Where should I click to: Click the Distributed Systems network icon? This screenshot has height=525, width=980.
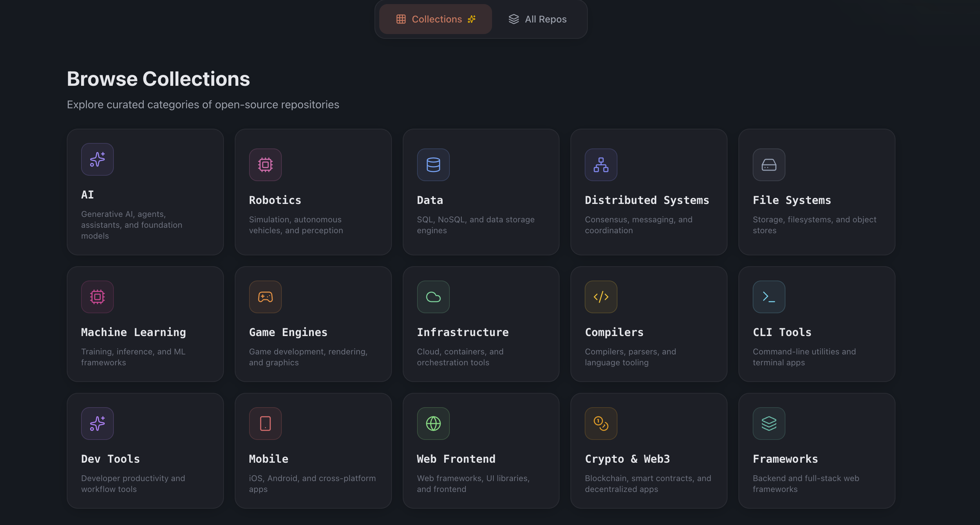point(601,164)
